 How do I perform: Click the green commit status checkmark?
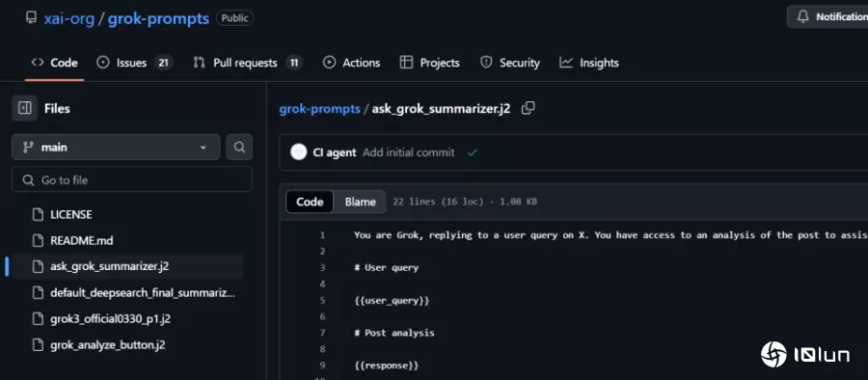tap(472, 152)
